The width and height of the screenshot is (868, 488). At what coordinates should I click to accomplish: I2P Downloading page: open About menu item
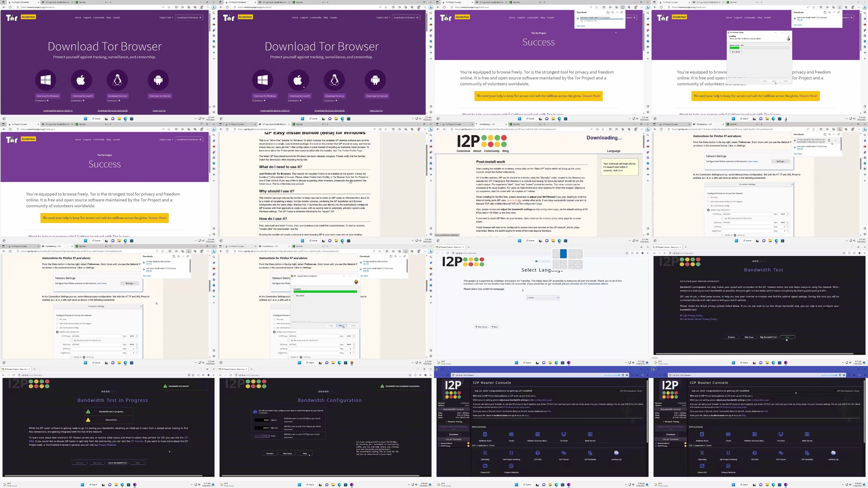(x=477, y=151)
